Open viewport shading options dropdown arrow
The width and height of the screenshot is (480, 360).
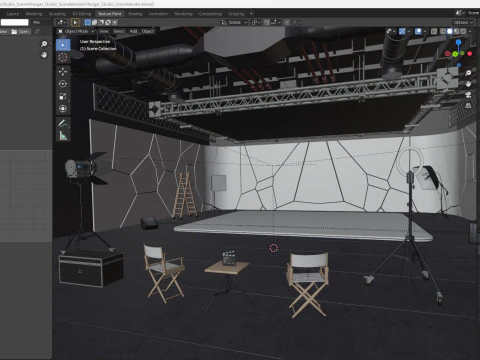[x=470, y=31]
